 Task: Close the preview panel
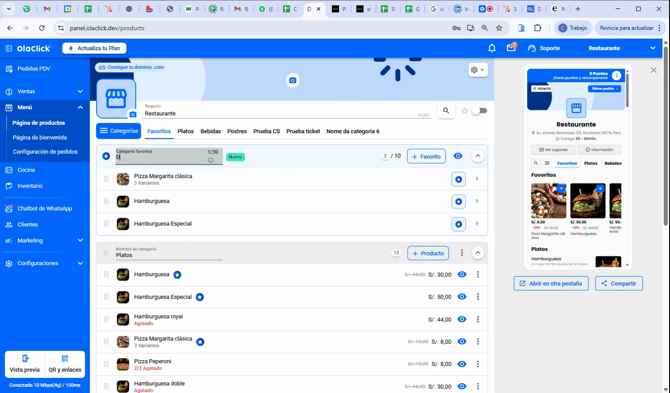pos(653,70)
